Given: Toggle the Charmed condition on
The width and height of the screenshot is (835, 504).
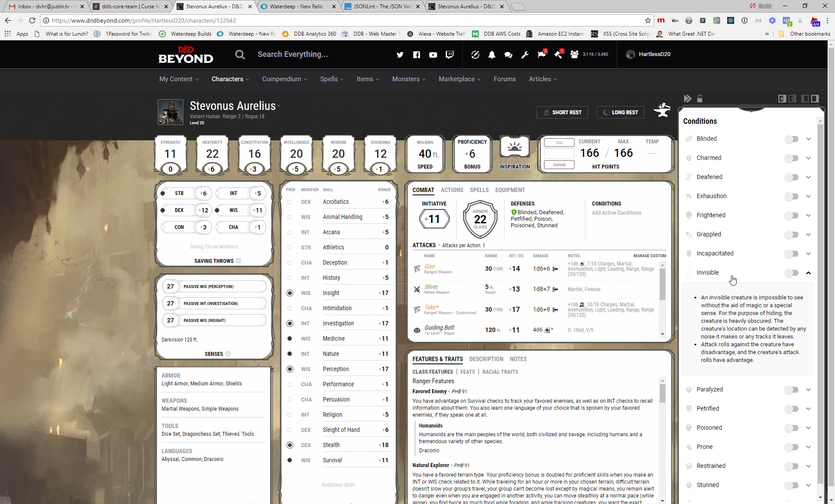Looking at the screenshot, I should [792, 158].
